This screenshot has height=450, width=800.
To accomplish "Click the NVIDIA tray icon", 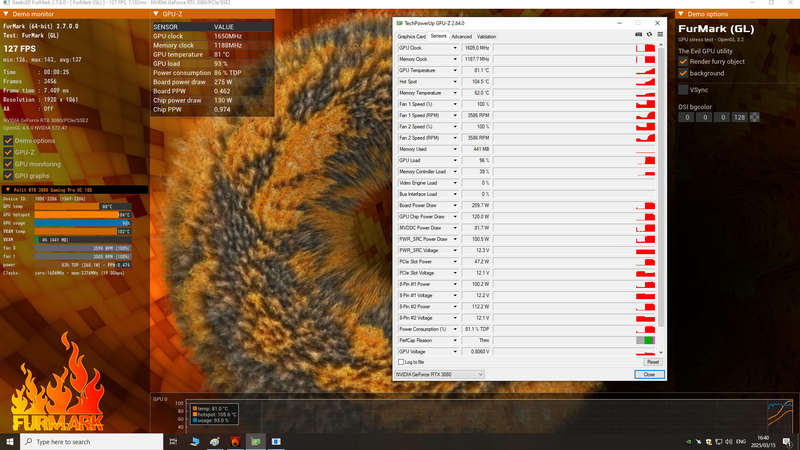I will (688, 442).
